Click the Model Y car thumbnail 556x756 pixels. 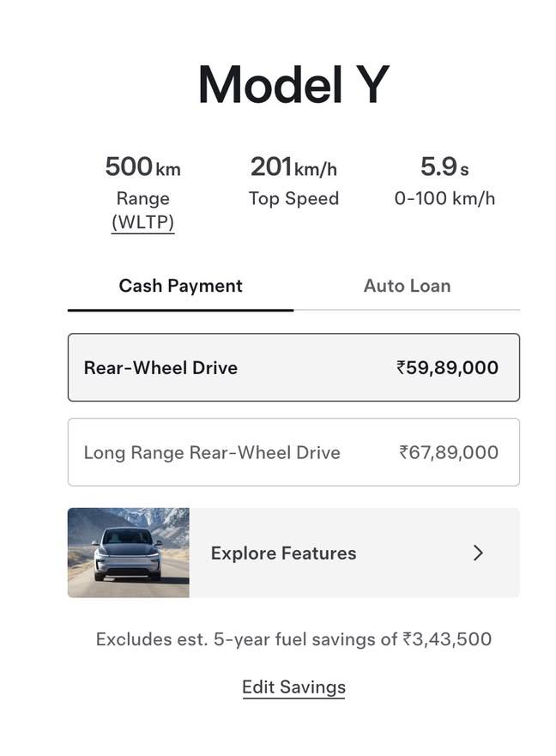(128, 553)
